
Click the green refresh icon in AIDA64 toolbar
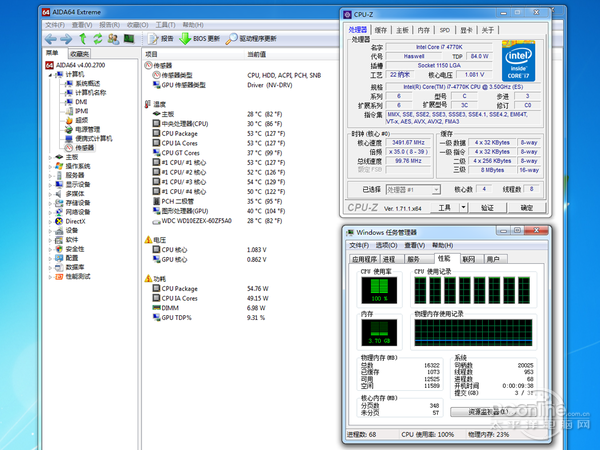(x=96, y=38)
